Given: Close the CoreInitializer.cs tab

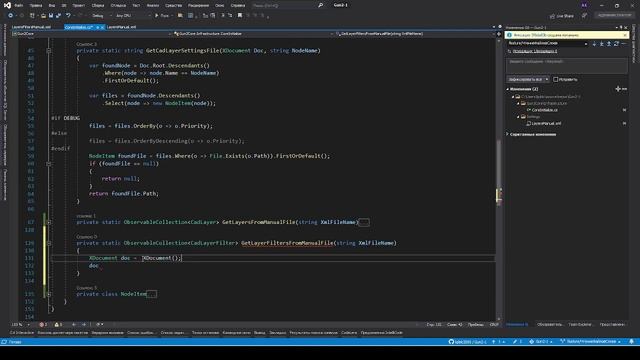Looking at the screenshot, I should [x=102, y=27].
